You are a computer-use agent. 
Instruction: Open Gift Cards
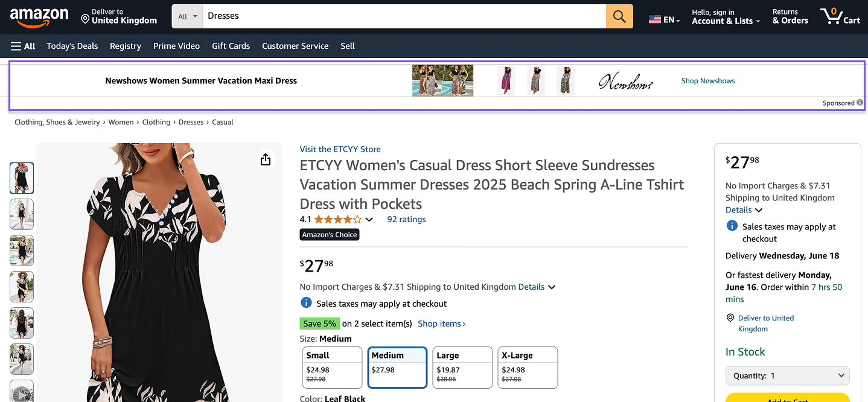coord(231,46)
